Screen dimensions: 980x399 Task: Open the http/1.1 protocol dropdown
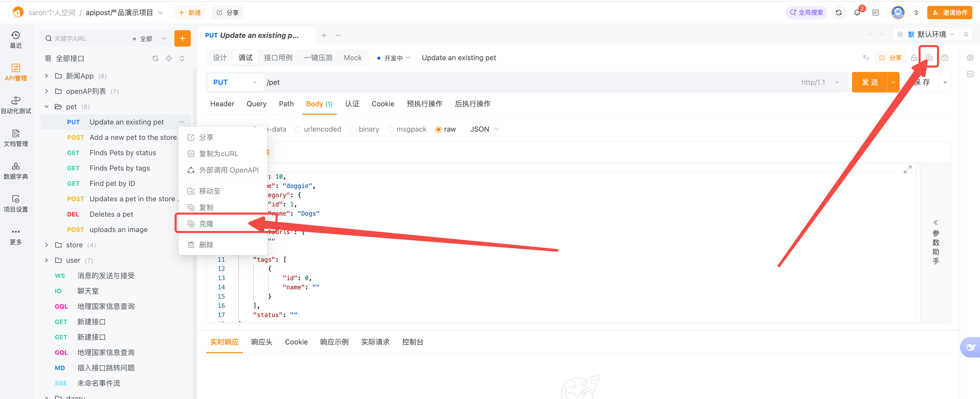821,82
